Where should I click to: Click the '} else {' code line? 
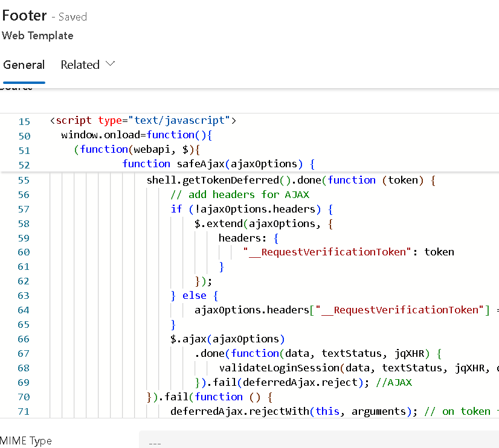pyautogui.click(x=195, y=296)
